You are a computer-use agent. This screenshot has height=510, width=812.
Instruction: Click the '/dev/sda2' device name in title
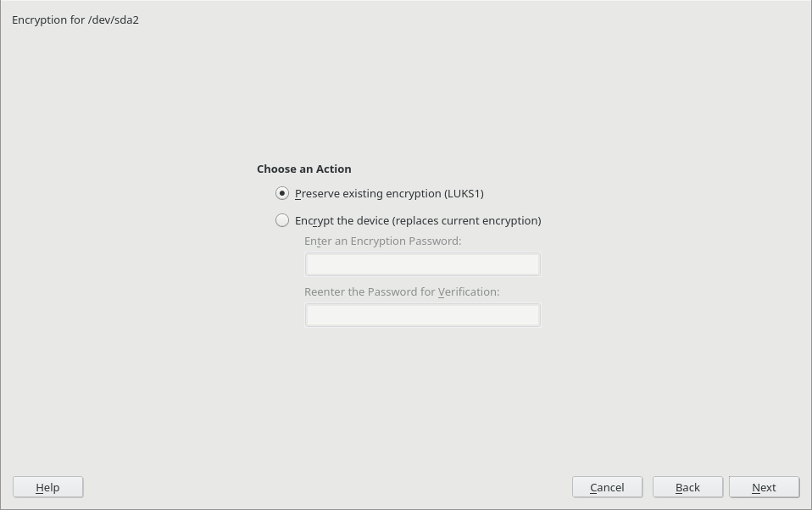pyautogui.click(x=114, y=19)
